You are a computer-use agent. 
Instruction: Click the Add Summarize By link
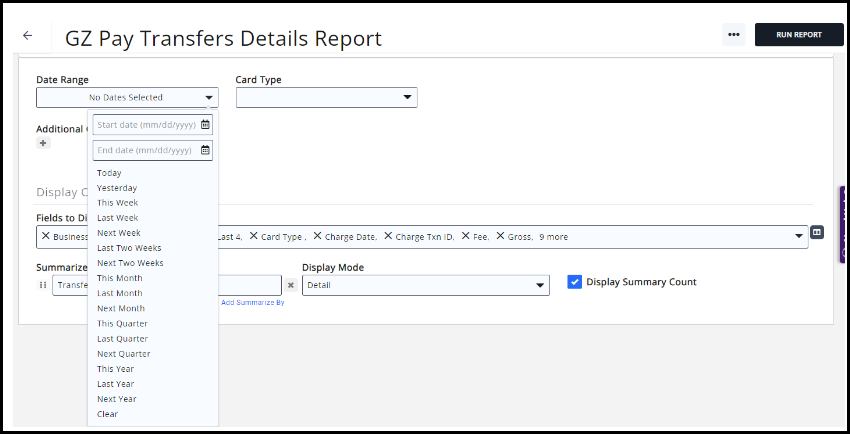(252, 302)
